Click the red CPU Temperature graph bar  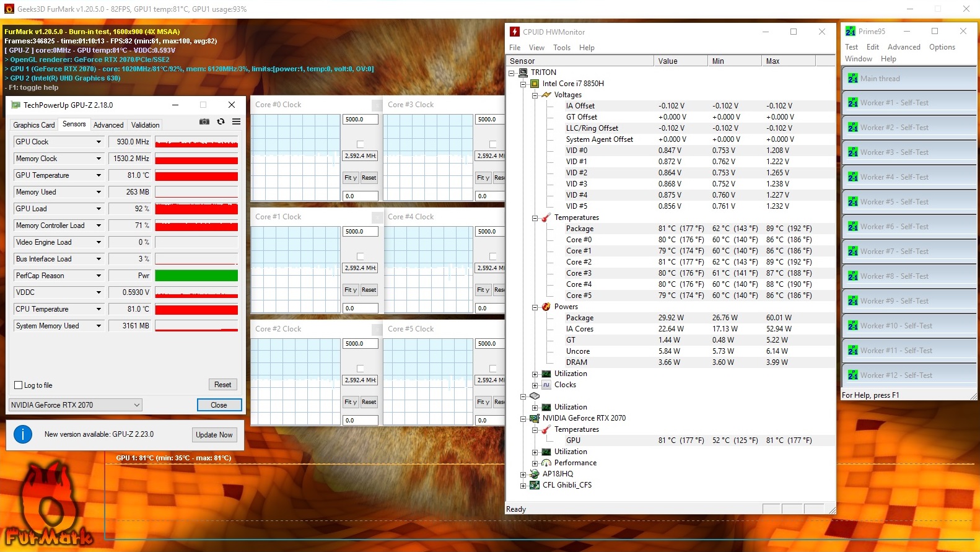tap(196, 309)
